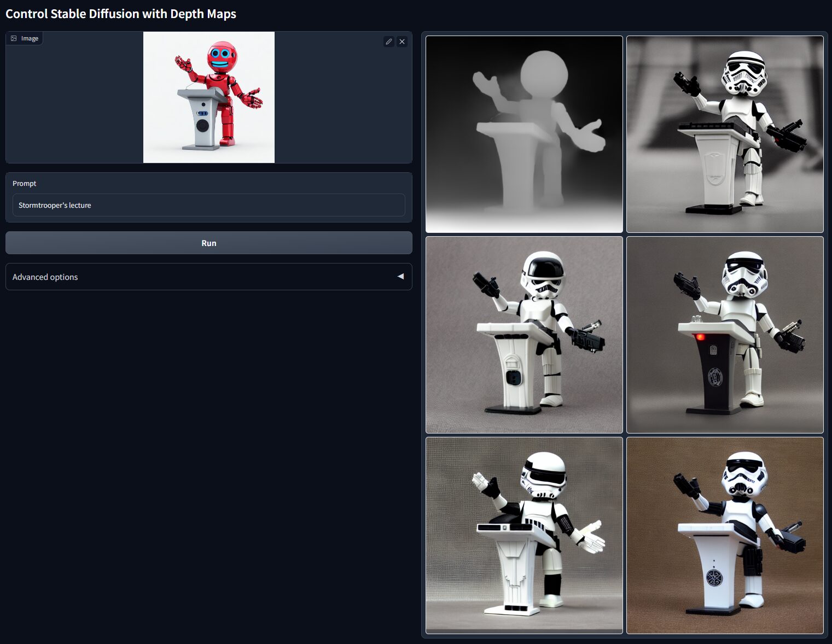Click the Prompt panel label
Screen dimensions: 832x644
pos(25,183)
